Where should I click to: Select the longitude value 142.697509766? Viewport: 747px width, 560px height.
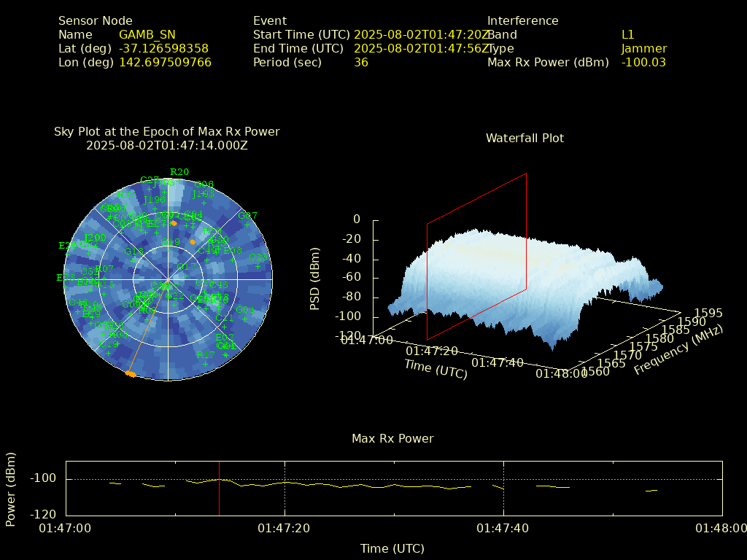coord(165,62)
